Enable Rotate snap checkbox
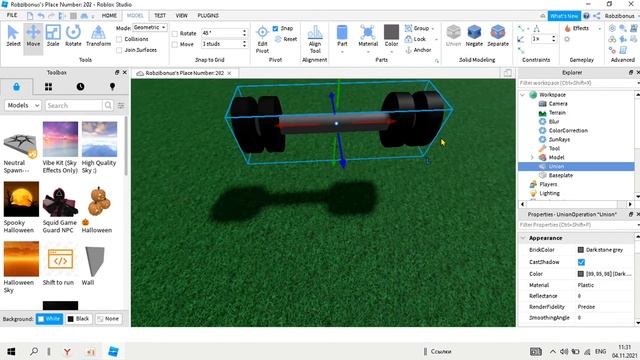Viewport: 640px width, 360px height. click(x=175, y=33)
